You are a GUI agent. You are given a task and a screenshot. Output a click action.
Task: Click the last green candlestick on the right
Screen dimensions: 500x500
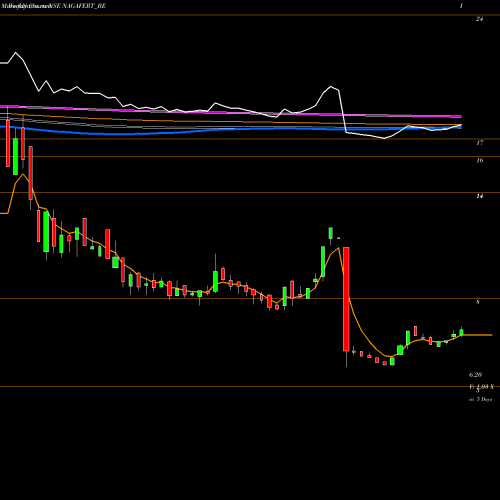[x=461, y=332]
